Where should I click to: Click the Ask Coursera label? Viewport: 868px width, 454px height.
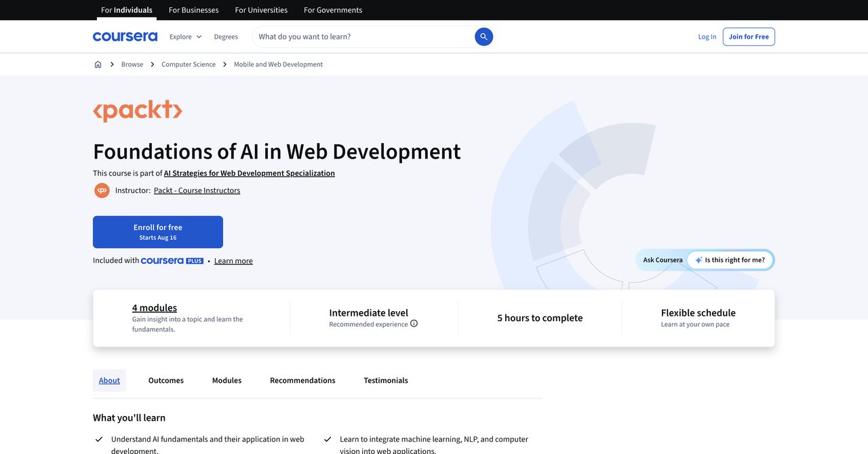click(663, 260)
